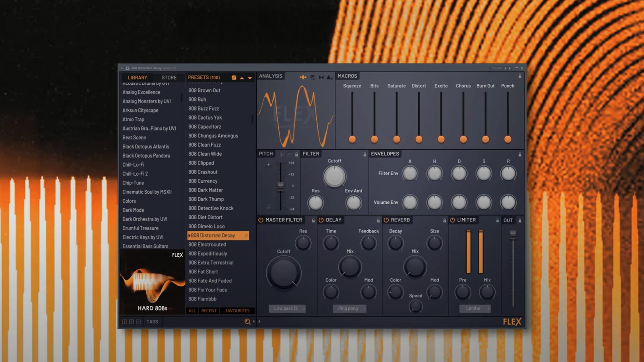Click the Hard 808s pack artwork
Image resolution: width=644 pixels, height=362 pixels.
152,282
